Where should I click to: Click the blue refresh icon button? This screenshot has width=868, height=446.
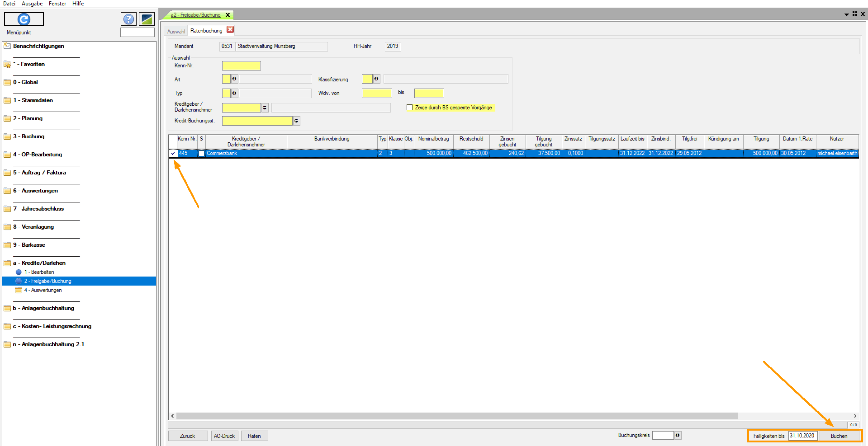24,19
